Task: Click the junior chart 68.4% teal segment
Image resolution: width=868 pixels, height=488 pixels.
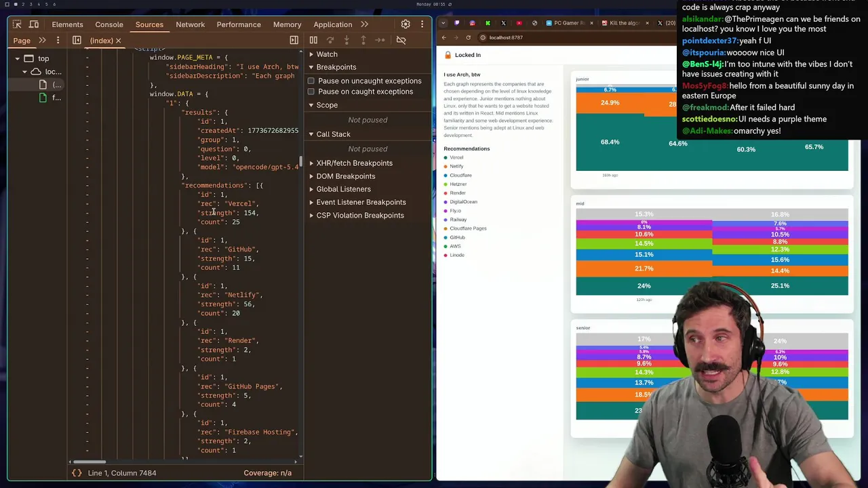Action: (610, 142)
